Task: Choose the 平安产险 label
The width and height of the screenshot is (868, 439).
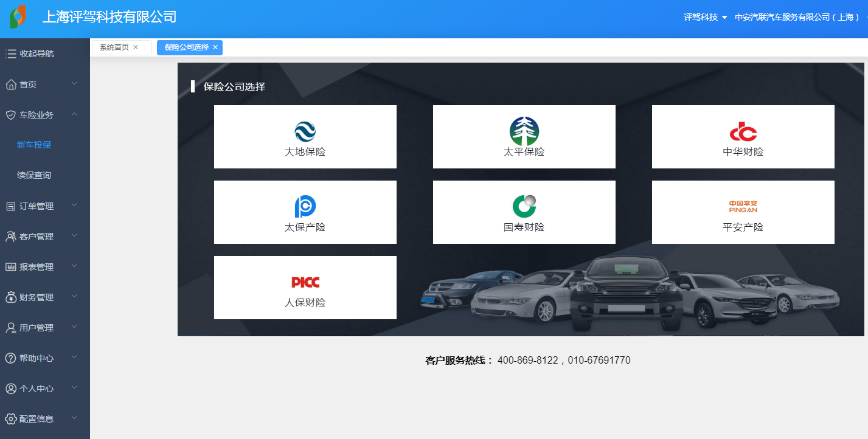Action: coord(743,227)
